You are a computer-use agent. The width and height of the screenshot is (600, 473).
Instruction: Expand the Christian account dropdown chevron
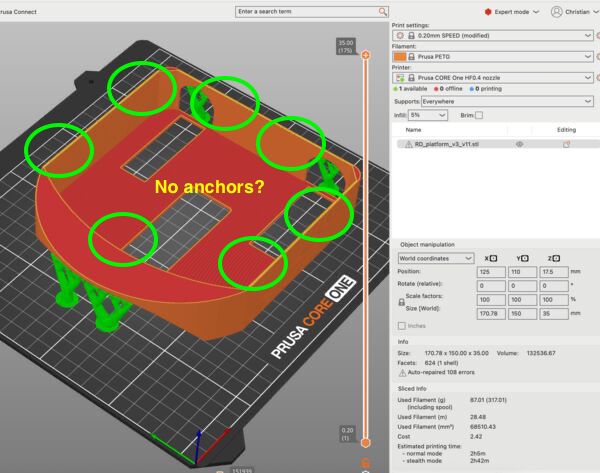tap(596, 12)
